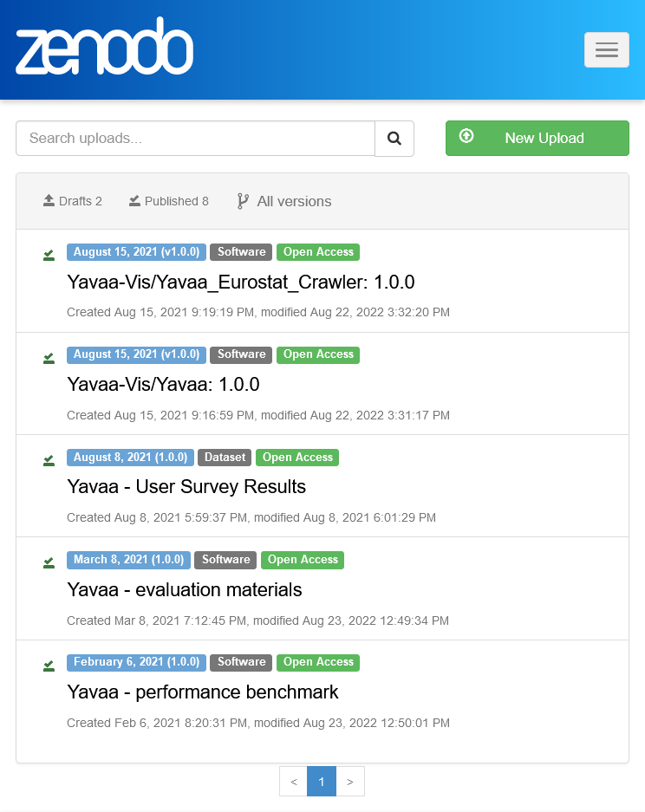Go to previous page arrow
This screenshot has width=645, height=812.
293,782
